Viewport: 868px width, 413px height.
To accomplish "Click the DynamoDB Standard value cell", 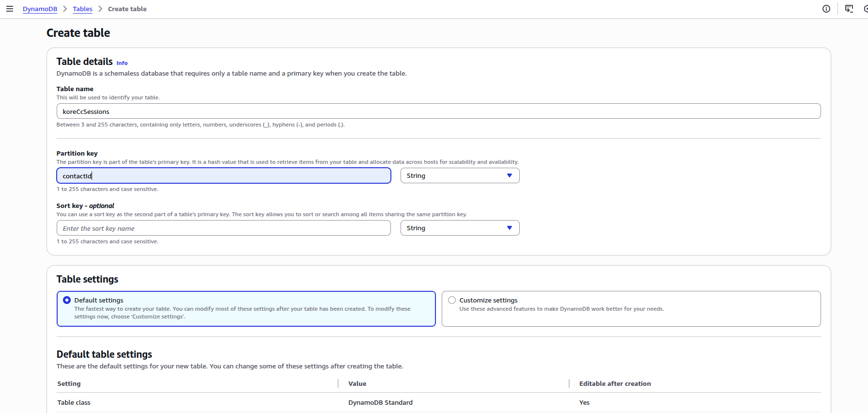I will click(x=380, y=402).
